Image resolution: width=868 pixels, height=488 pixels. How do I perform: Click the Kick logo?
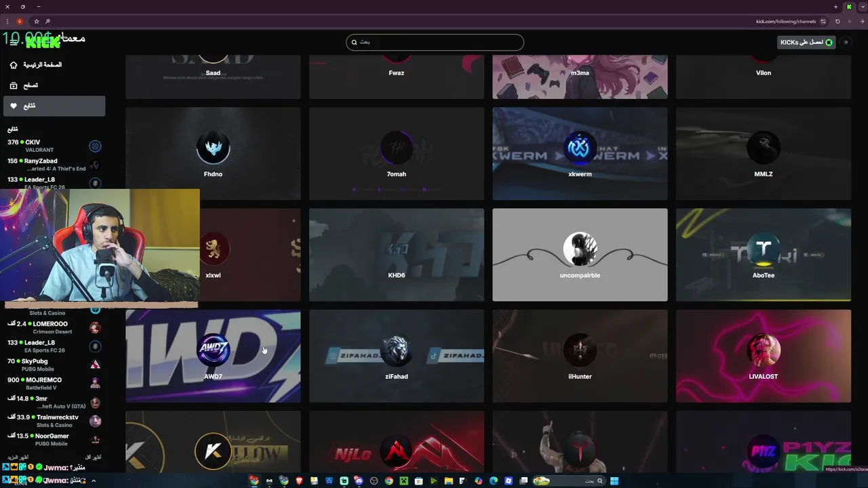pyautogui.click(x=43, y=42)
